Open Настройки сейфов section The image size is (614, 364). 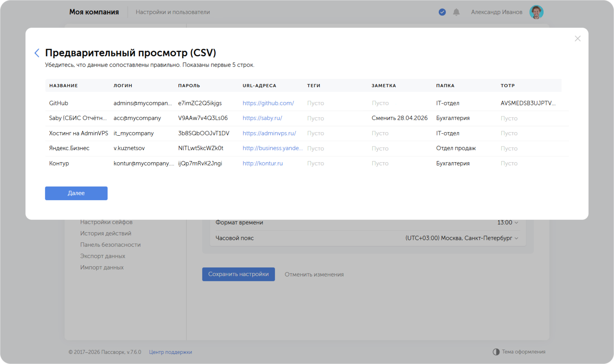tap(106, 222)
